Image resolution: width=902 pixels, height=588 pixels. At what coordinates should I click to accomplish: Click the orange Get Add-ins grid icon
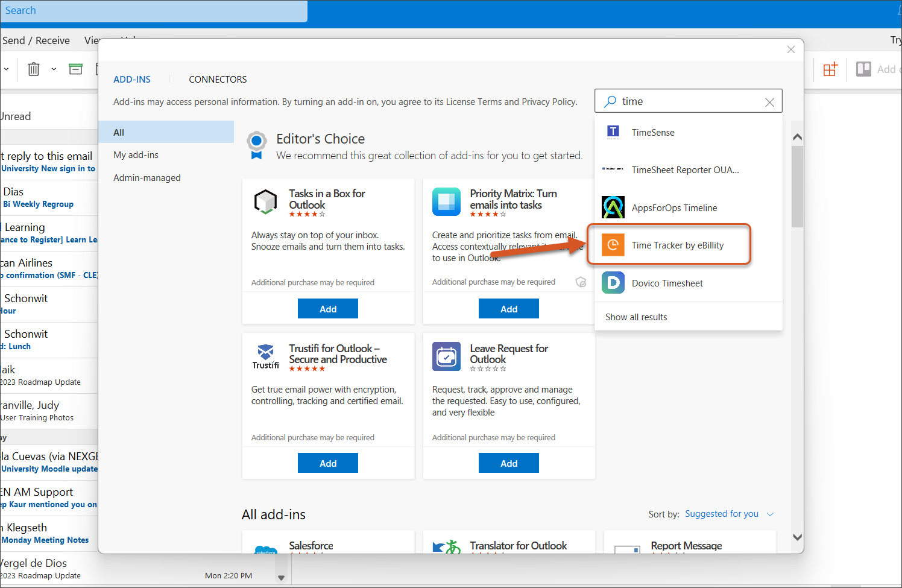point(830,69)
